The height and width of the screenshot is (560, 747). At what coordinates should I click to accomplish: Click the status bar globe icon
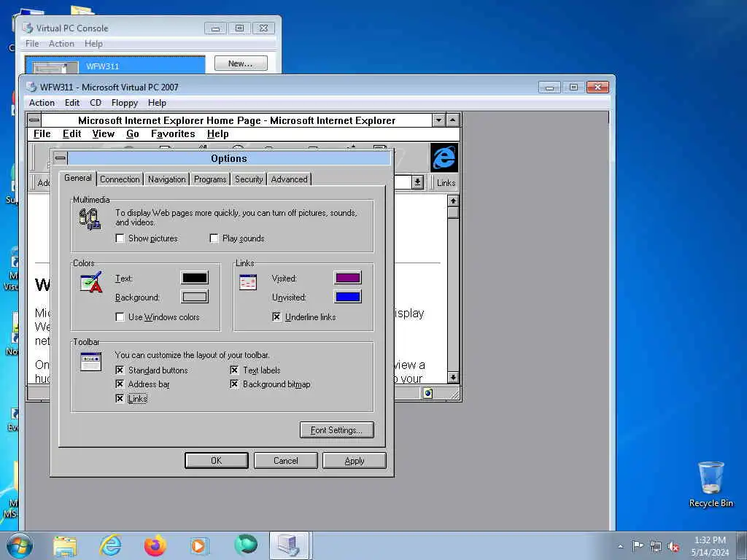pos(427,393)
